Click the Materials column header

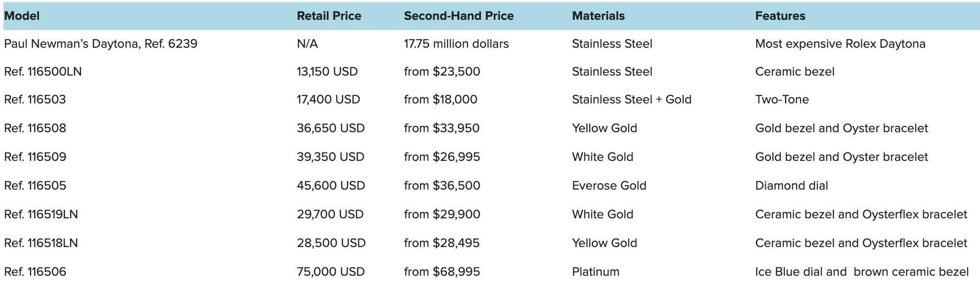[x=598, y=16]
